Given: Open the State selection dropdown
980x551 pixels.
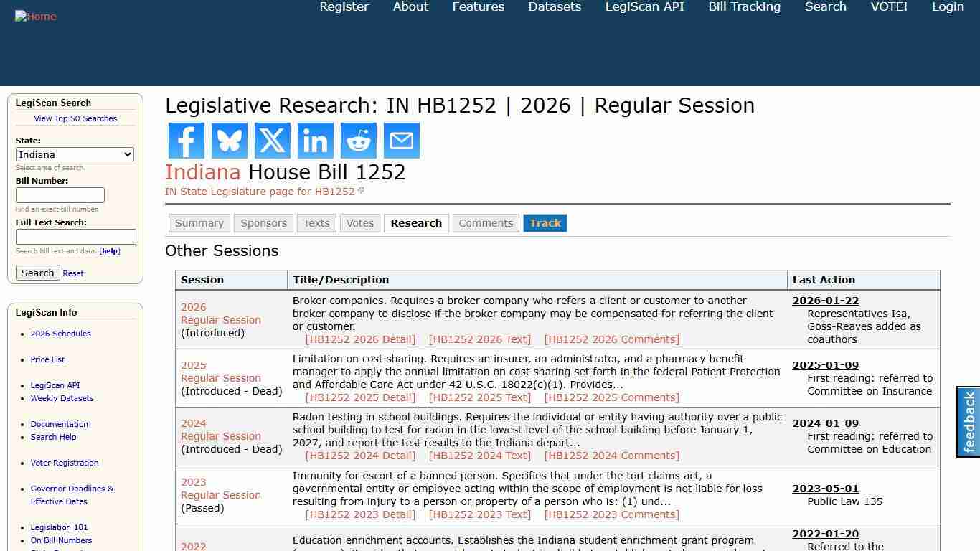Looking at the screenshot, I should click(75, 154).
